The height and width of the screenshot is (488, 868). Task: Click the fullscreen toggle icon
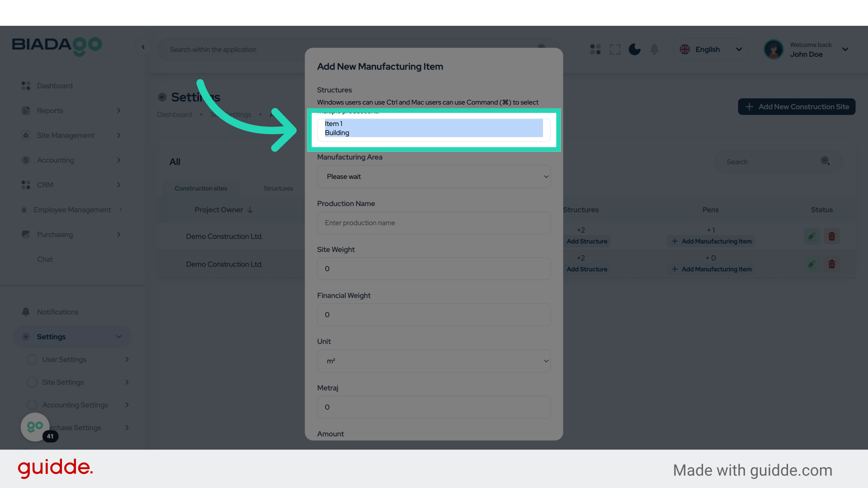615,49
